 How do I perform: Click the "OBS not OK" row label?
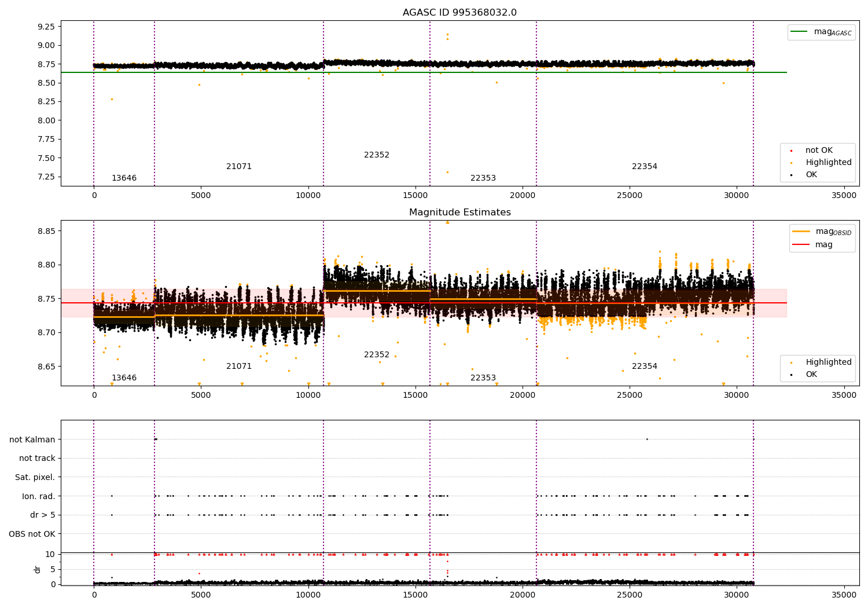click(32, 534)
